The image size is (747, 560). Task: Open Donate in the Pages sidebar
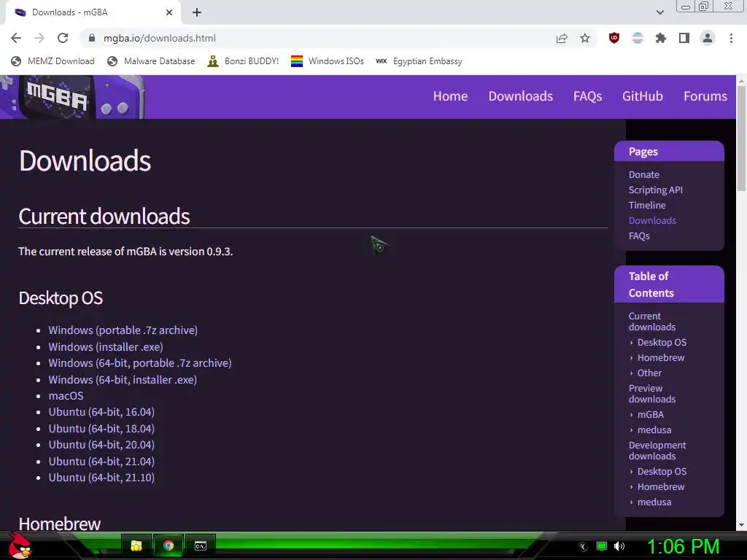pyautogui.click(x=643, y=175)
